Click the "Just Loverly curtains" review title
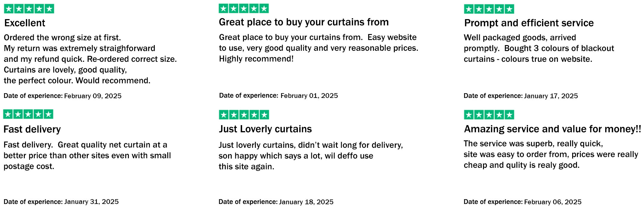This screenshot has width=644, height=215. (265, 129)
